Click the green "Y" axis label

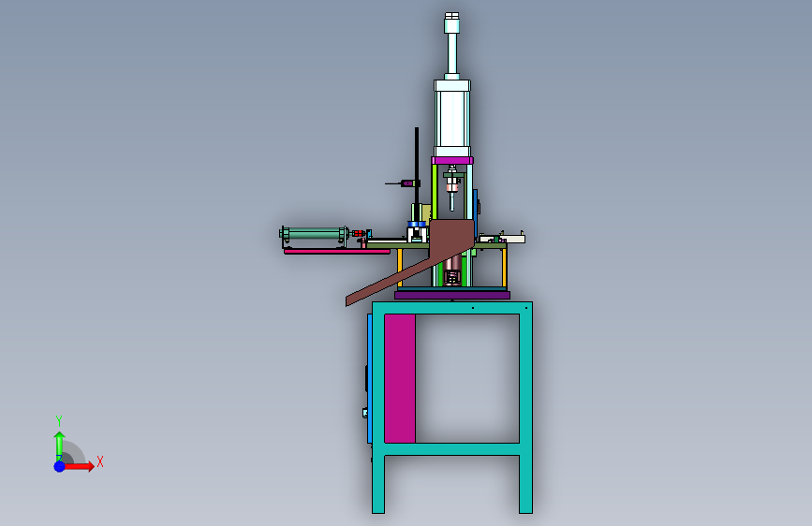(59, 420)
